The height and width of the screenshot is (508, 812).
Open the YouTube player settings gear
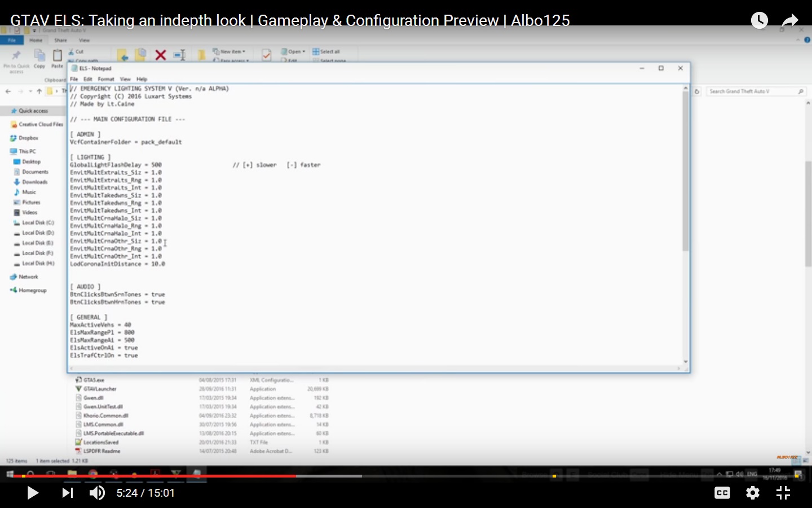click(753, 493)
